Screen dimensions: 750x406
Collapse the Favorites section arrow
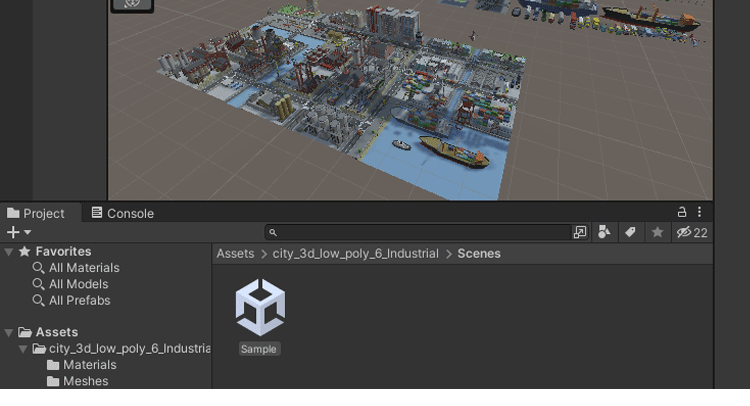(9, 252)
